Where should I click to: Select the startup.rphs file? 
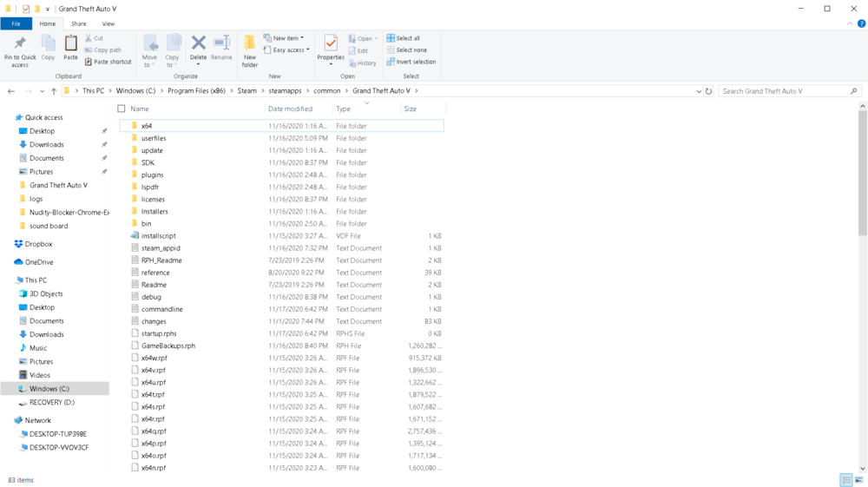(x=281, y=333)
